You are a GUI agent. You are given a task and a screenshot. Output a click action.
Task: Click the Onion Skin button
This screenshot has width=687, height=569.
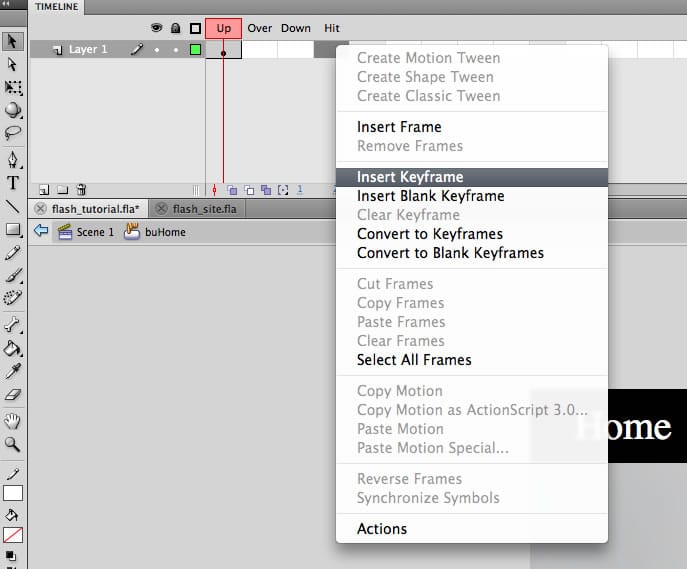point(232,190)
